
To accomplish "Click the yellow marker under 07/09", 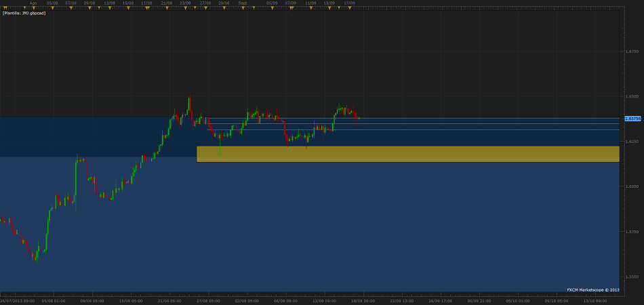I will [290, 9].
